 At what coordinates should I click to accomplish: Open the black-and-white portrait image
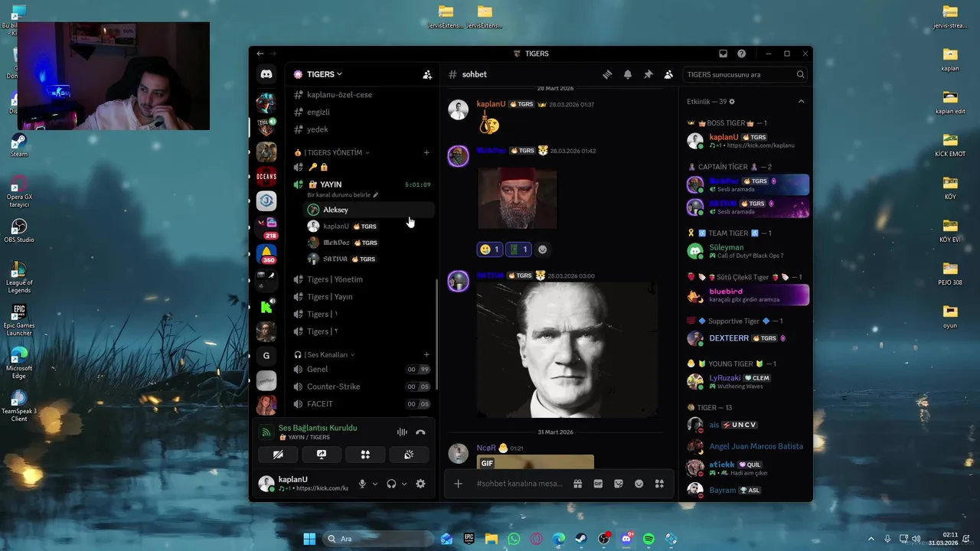tap(567, 350)
